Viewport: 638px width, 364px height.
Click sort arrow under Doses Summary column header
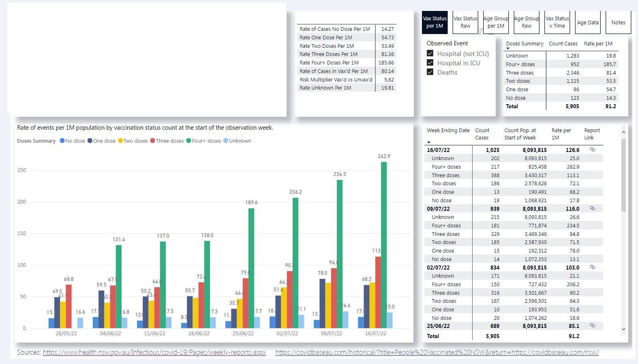click(508, 49)
